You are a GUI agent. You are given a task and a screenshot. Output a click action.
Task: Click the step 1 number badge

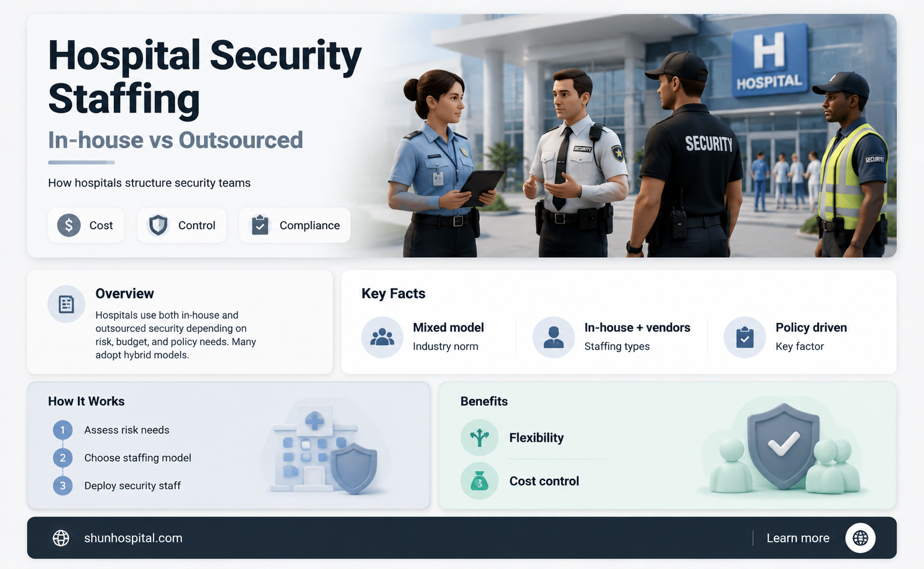(62, 430)
